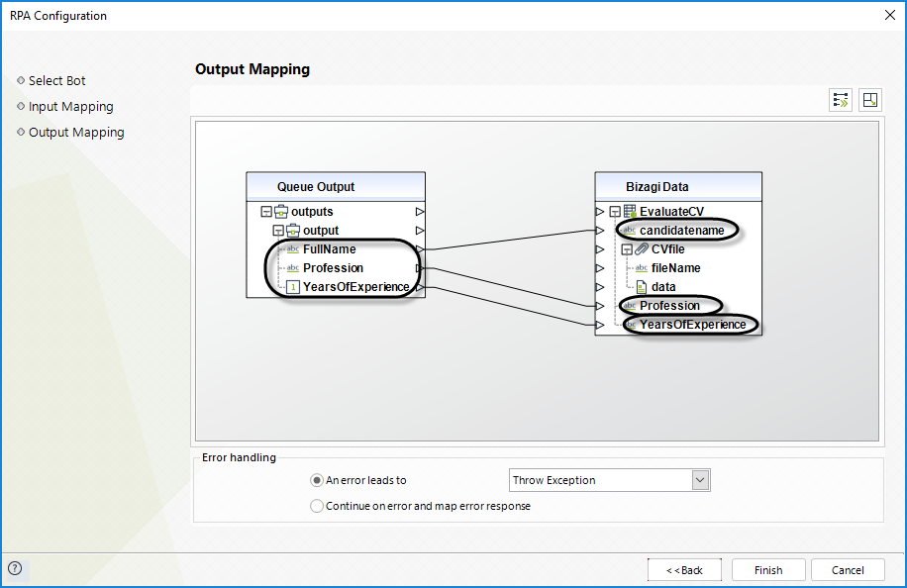This screenshot has width=907, height=588.
Task: Select the EvaluateCV node label
Action: coord(671,212)
